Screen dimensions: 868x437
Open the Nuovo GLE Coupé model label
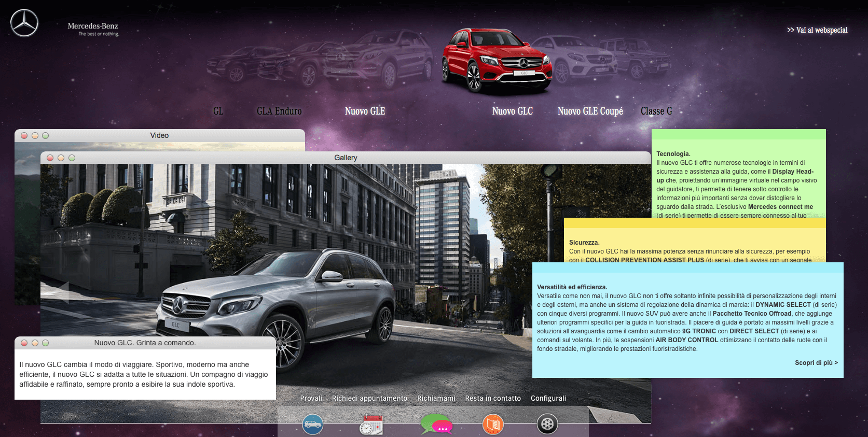pyautogui.click(x=590, y=111)
